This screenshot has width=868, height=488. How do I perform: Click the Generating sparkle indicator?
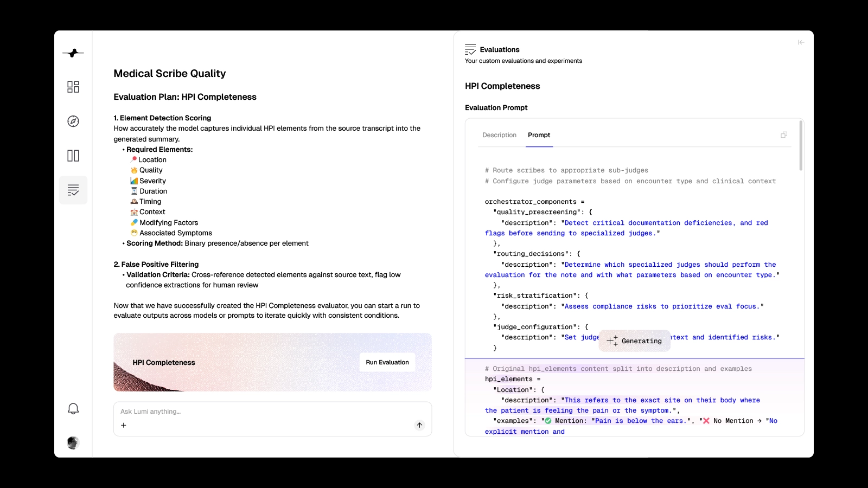tap(635, 341)
